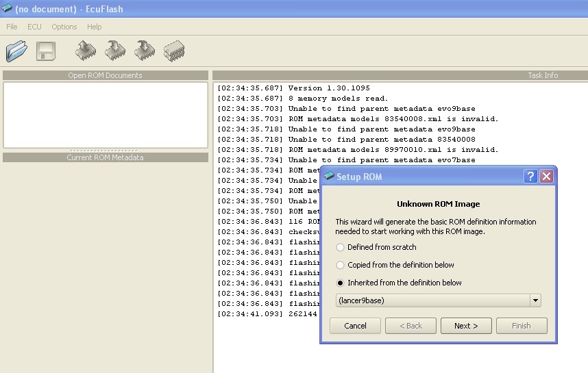
Task: Select 'Inherited from the definition below'
Action: pyautogui.click(x=341, y=283)
